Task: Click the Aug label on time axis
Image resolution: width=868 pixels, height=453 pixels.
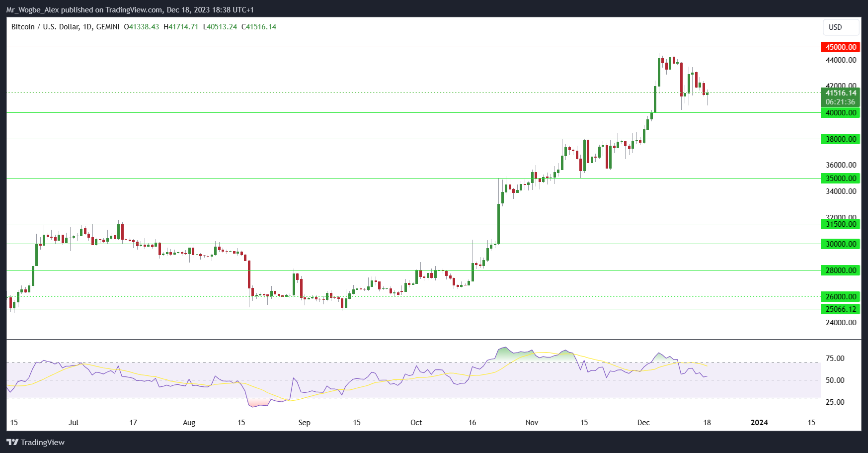Action: point(189,423)
